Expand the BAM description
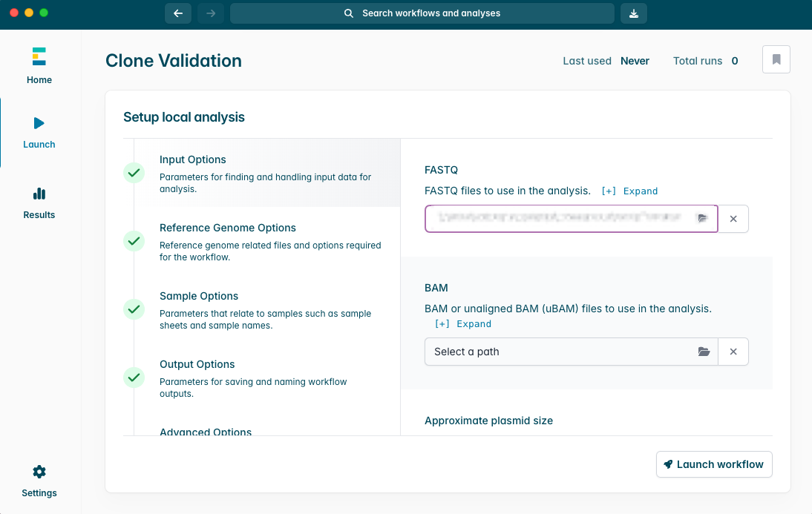 (463, 323)
